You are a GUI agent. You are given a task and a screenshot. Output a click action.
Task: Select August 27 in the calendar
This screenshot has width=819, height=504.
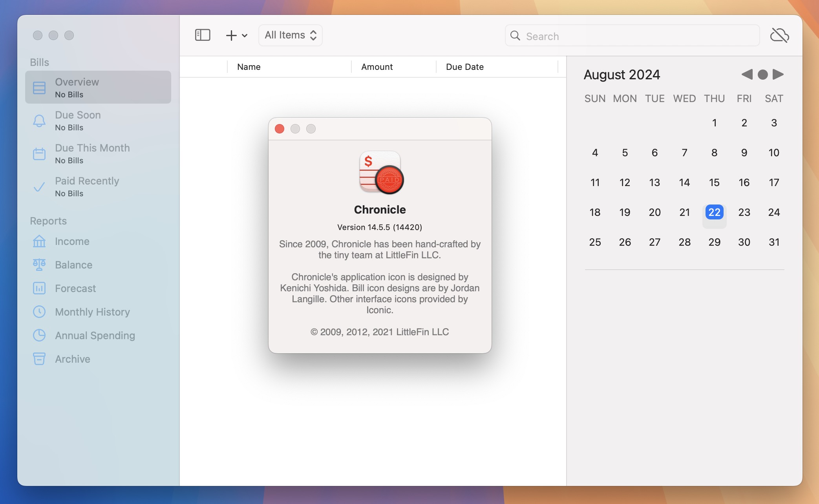click(654, 242)
